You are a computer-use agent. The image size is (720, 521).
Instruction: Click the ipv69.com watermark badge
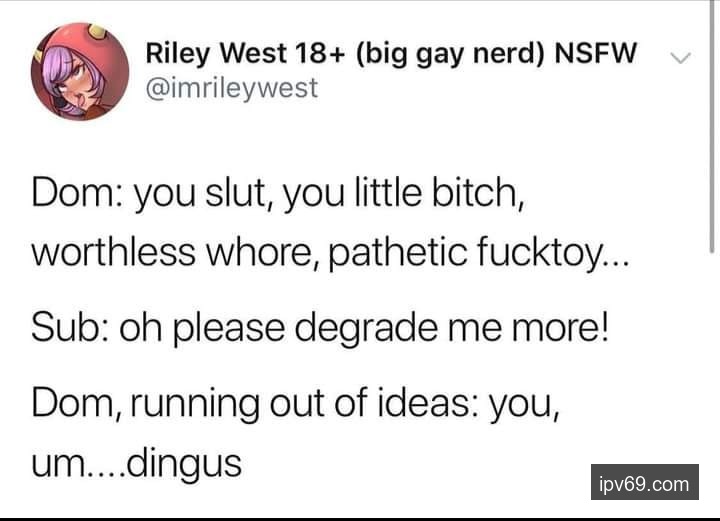pos(645,482)
